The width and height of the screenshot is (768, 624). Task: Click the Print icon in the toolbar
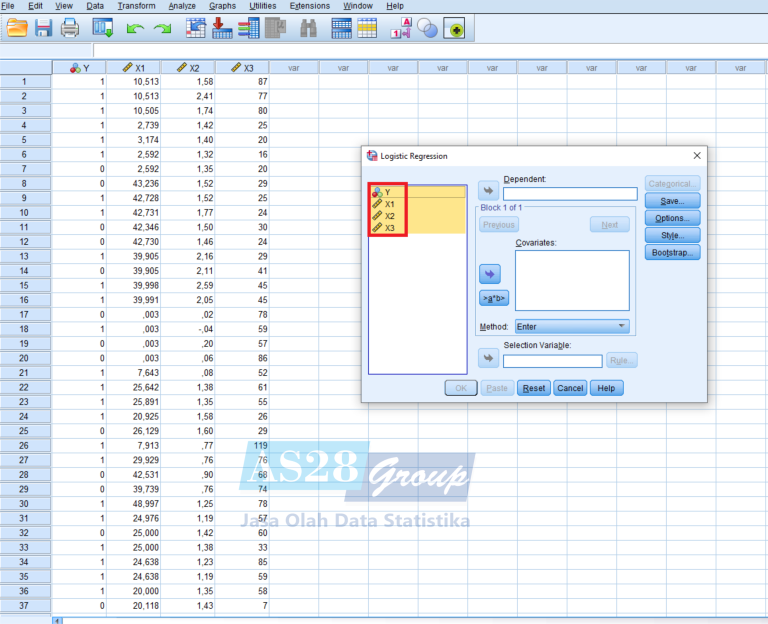click(x=69, y=29)
